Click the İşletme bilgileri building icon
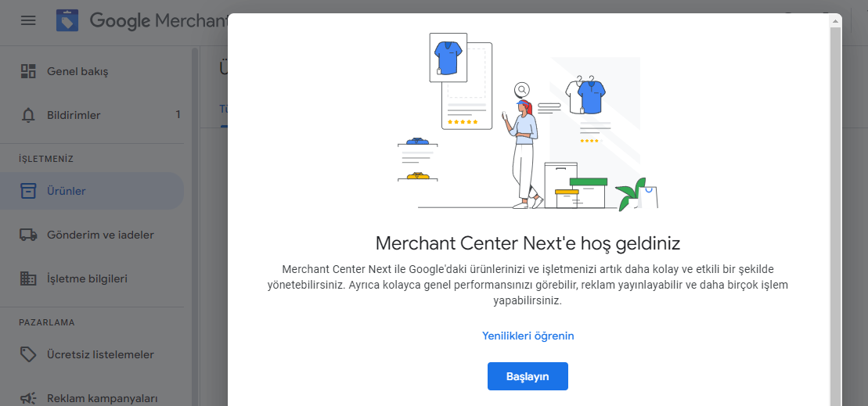Screen dimensions: 868x406 (28, 278)
